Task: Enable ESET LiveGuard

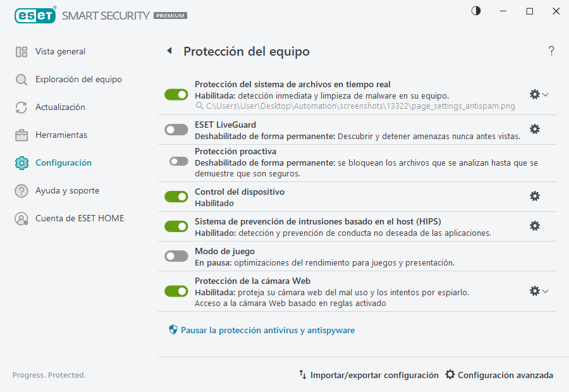Action: [178, 129]
